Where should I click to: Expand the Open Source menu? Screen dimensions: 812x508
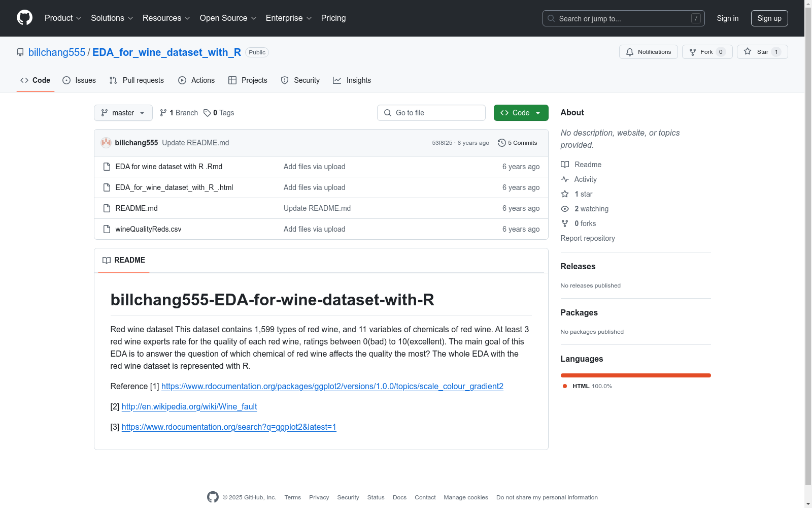tap(228, 18)
